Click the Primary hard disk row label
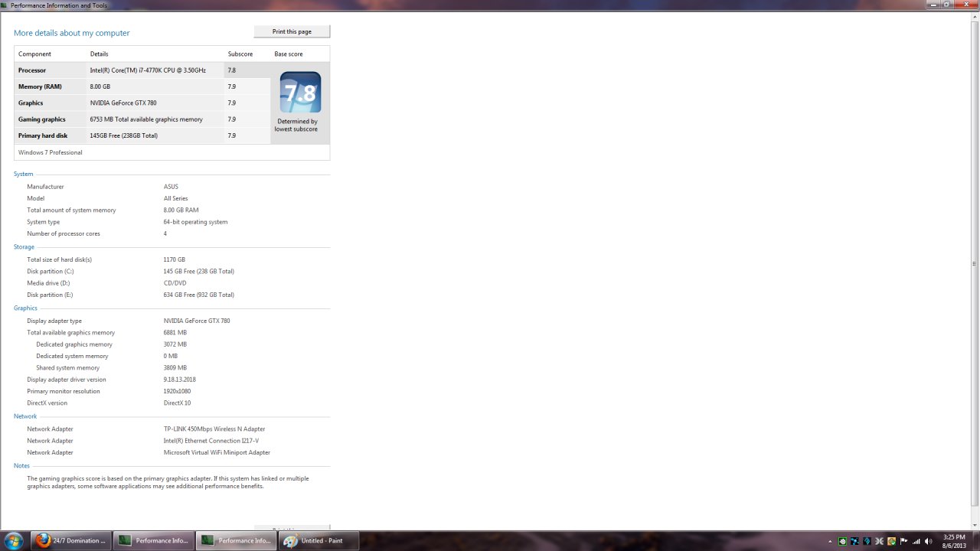This screenshot has height=551, width=980. coord(43,135)
